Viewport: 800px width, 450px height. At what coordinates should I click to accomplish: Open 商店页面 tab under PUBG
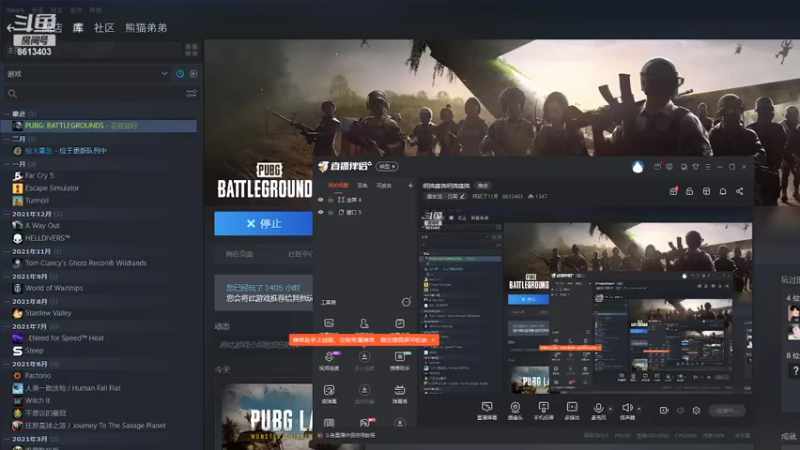(x=239, y=254)
